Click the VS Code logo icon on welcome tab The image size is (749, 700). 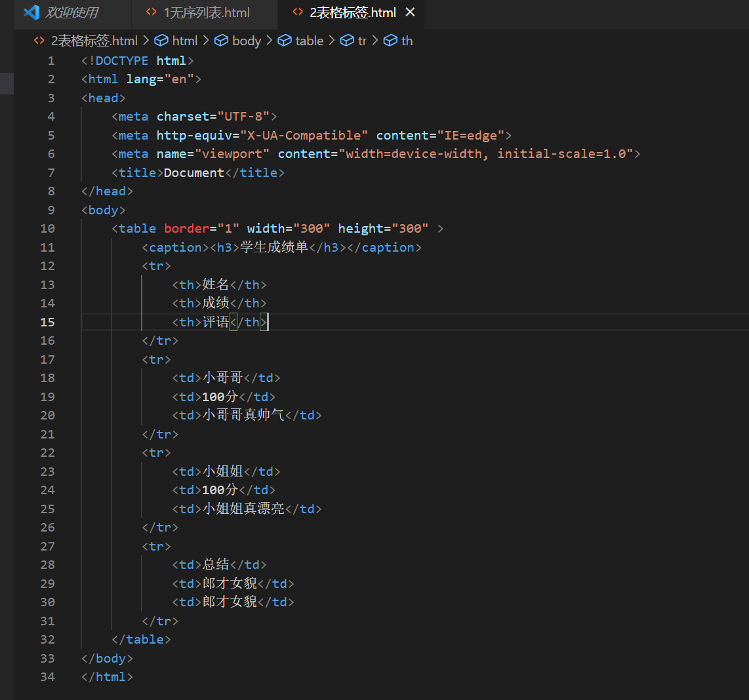pos(31,12)
